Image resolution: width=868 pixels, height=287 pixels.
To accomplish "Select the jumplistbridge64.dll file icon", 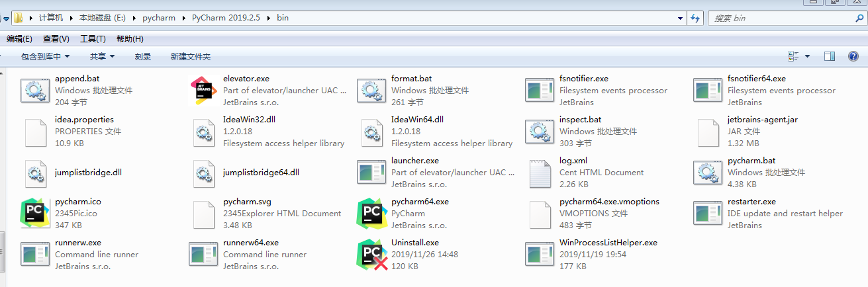I will [x=203, y=173].
